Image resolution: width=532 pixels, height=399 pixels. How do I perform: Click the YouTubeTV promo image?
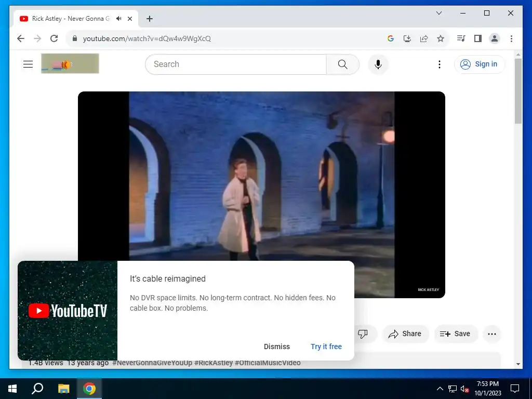68,311
